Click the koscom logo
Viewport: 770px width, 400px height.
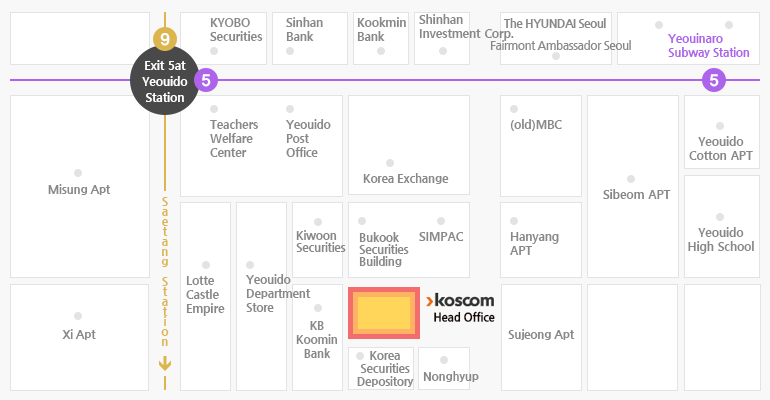click(460, 300)
